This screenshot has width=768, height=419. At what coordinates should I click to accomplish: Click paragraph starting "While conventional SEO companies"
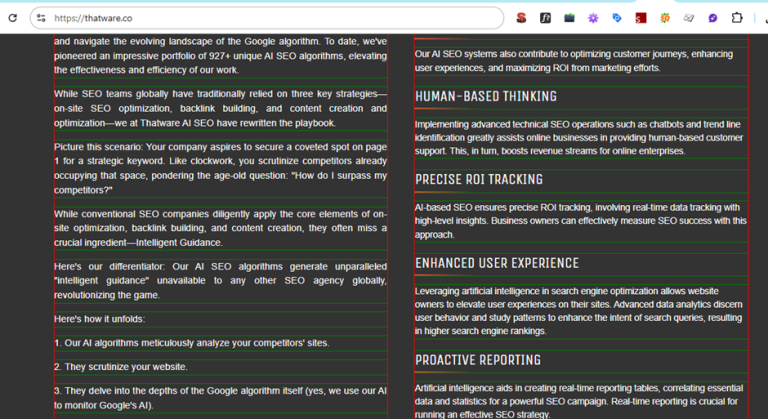tap(220, 228)
